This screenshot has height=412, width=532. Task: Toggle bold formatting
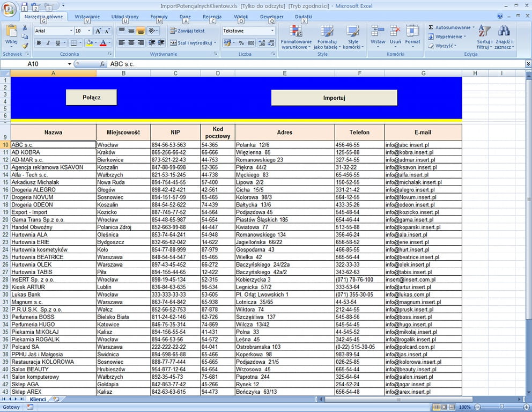coord(39,43)
